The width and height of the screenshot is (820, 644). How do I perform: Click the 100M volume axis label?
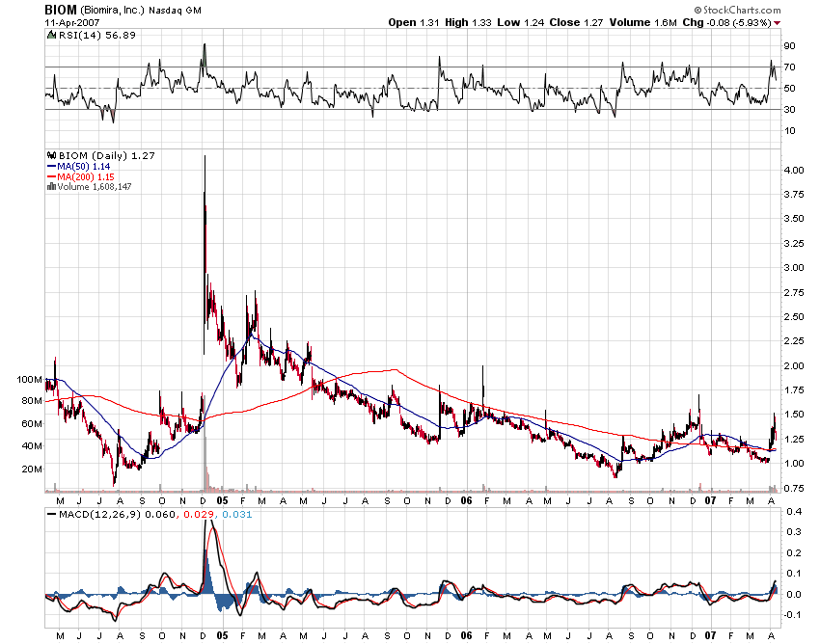29,380
